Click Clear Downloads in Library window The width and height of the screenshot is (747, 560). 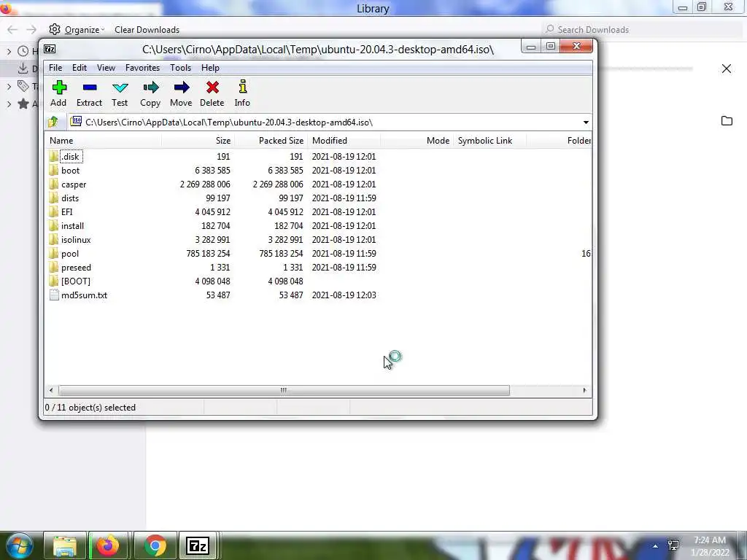[x=147, y=29]
